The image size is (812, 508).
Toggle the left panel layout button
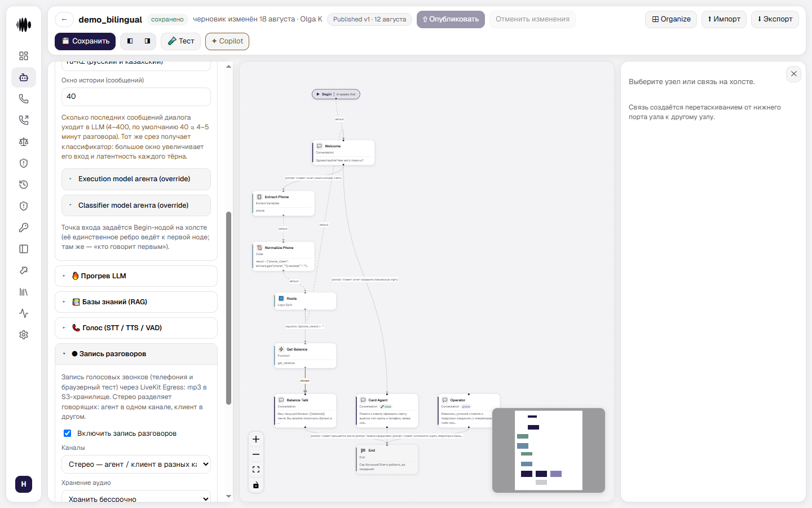pyautogui.click(x=130, y=41)
